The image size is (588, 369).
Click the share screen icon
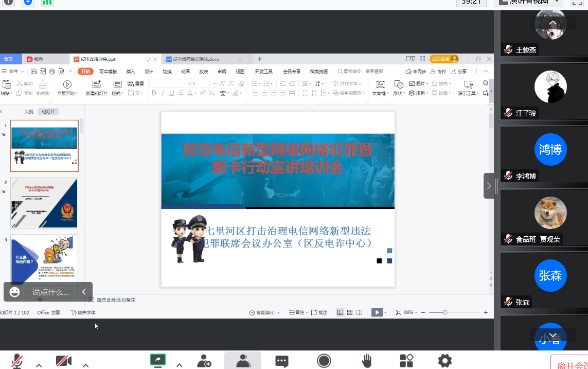click(x=157, y=360)
